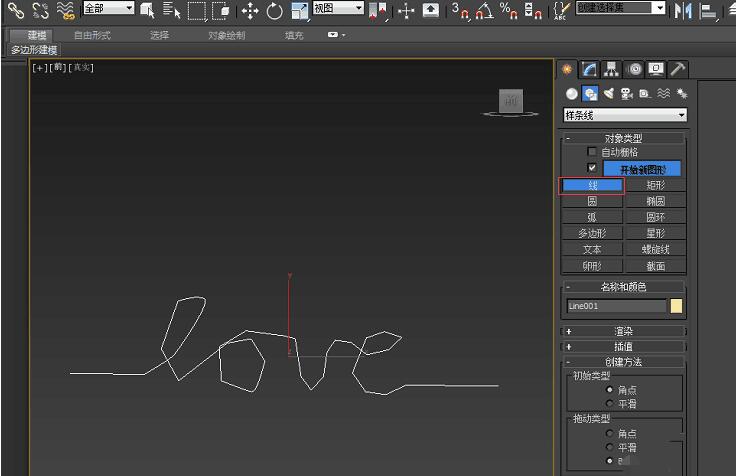736x476 pixels.
Task: Switch to Lights category icon
Action: [608, 93]
